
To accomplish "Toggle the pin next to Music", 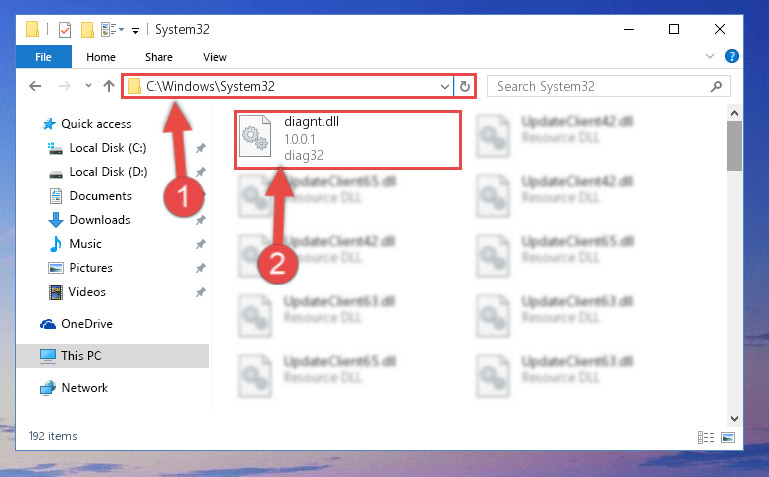I will click(x=200, y=244).
